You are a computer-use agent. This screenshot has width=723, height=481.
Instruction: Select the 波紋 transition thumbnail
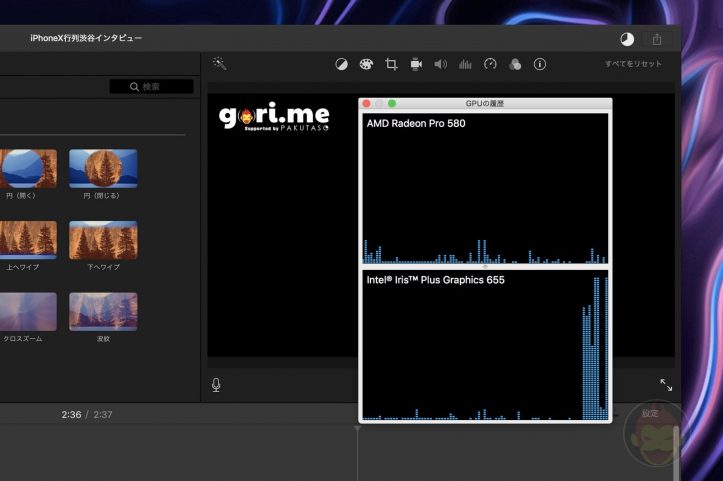[103, 312]
